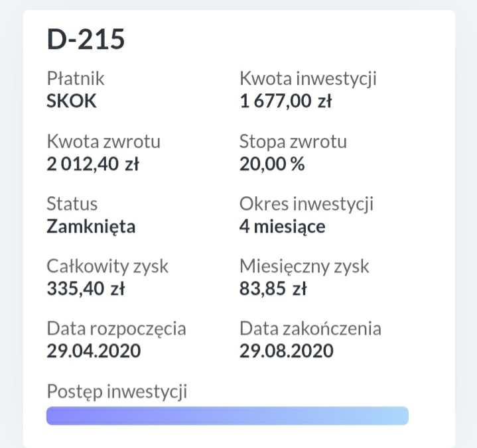Select the Postęp inwestycji label
The image size is (477, 448).
click(x=117, y=391)
